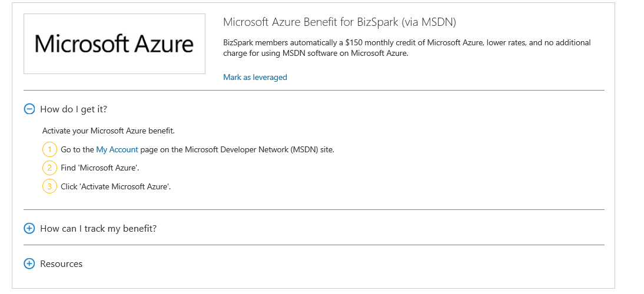Click "Click 'Activate Microsoft Azure'." step text
This screenshot has width=644, height=294.
(116, 186)
